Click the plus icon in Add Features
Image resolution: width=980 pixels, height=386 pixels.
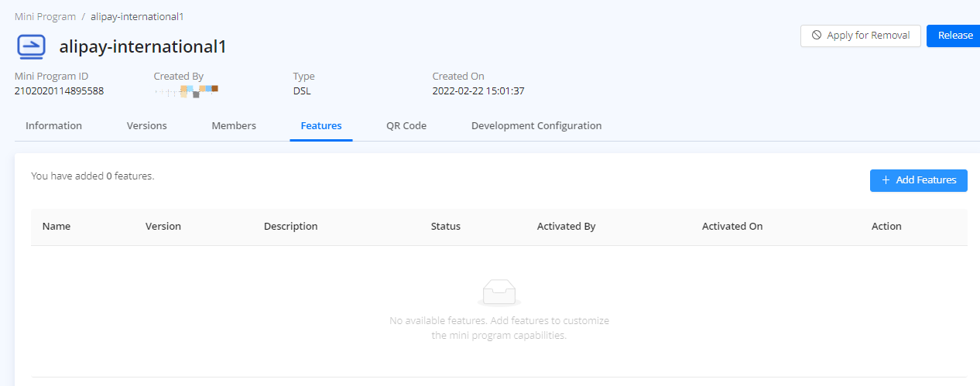(x=886, y=180)
